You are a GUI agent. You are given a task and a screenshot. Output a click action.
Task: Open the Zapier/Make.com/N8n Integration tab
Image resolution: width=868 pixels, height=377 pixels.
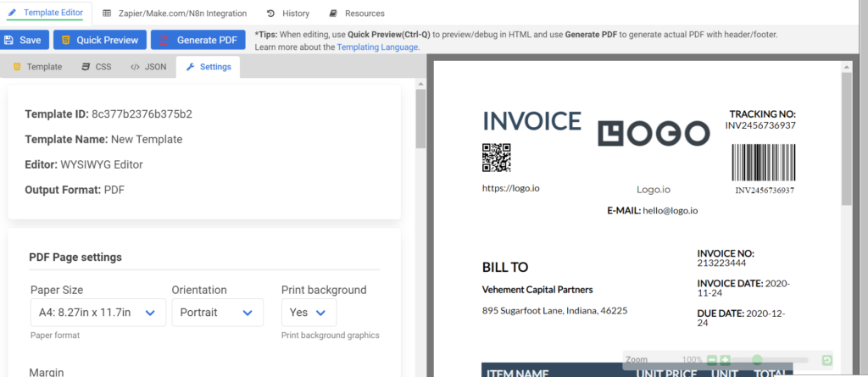175,14
